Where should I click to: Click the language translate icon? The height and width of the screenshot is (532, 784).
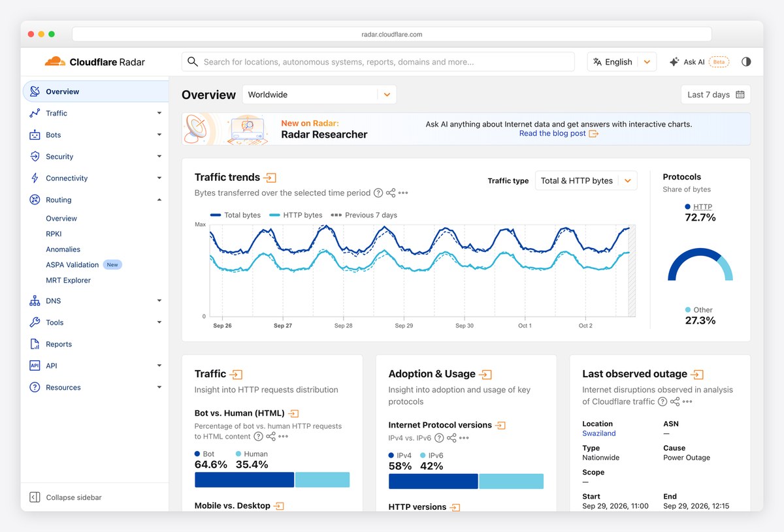597,62
